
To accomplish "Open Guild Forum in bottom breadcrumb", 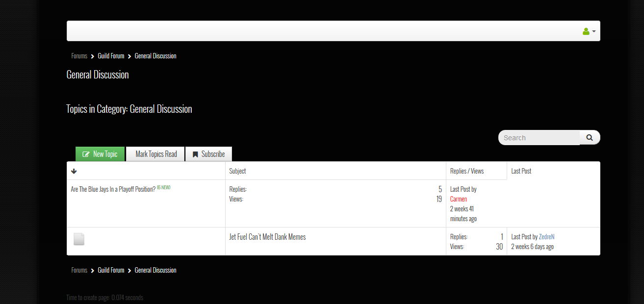I will coord(111,270).
